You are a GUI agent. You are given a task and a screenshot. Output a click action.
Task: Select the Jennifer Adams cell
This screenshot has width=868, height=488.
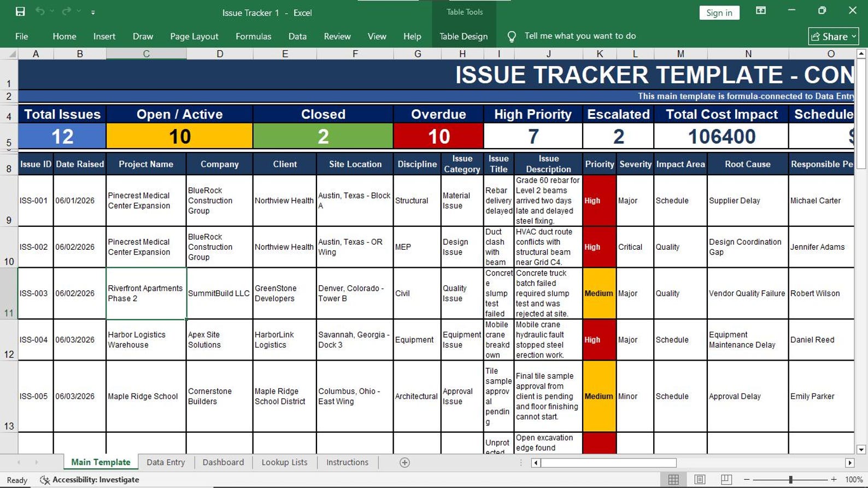(x=821, y=247)
